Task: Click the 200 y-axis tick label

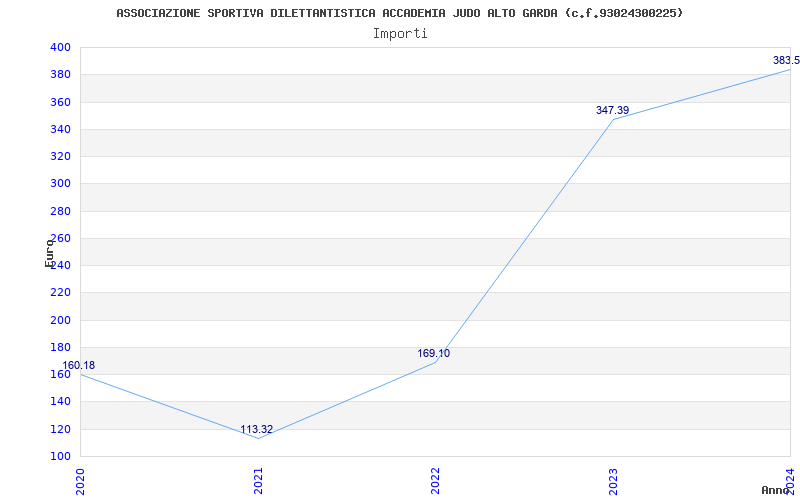Action: pyautogui.click(x=60, y=320)
